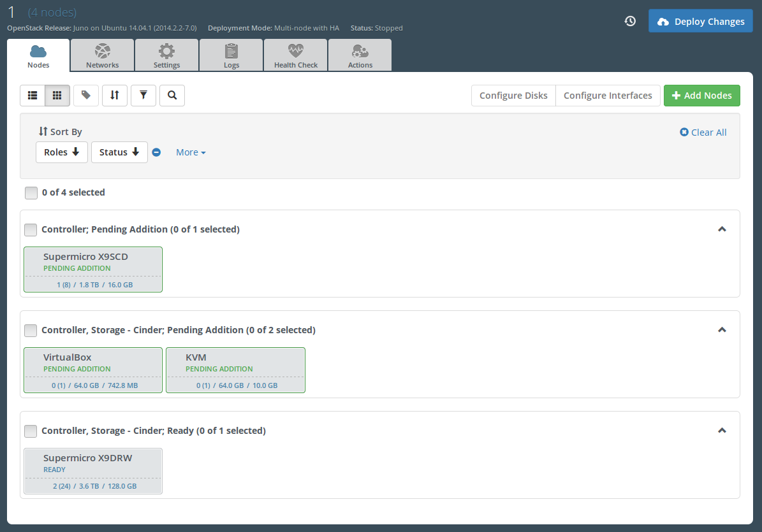Open the More sorters dropdown
Viewport: 762px width, 532px height.
click(x=191, y=152)
